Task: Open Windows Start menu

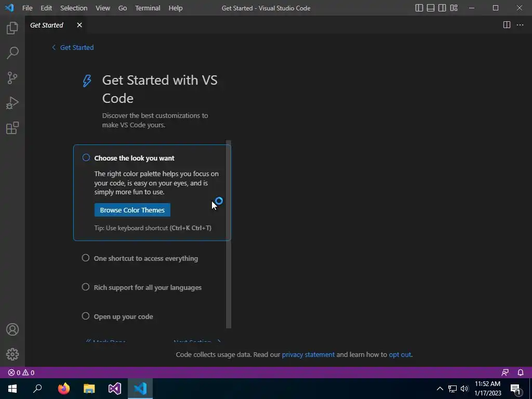Action: point(12,389)
